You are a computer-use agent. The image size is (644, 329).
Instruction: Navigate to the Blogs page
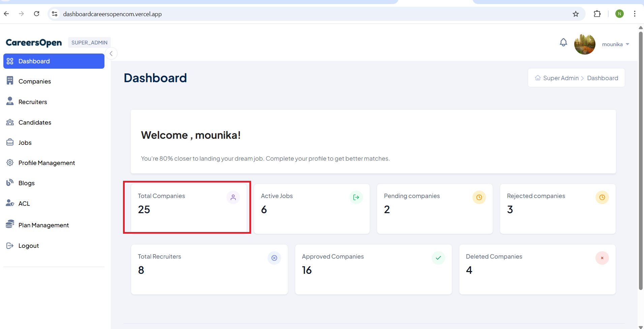(x=26, y=183)
